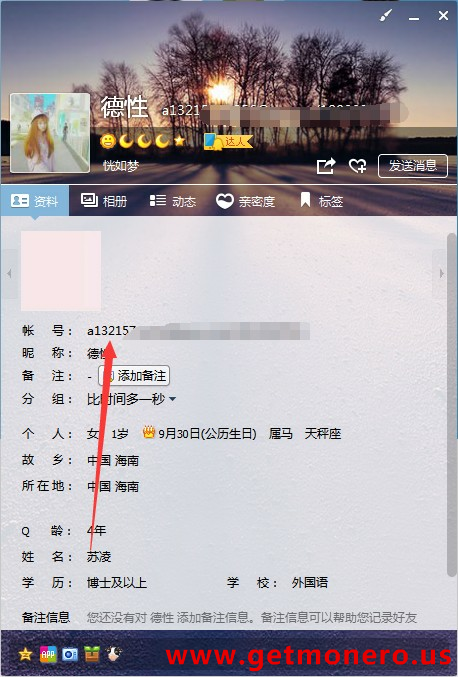Click the left panel arrow expander

click(9, 273)
